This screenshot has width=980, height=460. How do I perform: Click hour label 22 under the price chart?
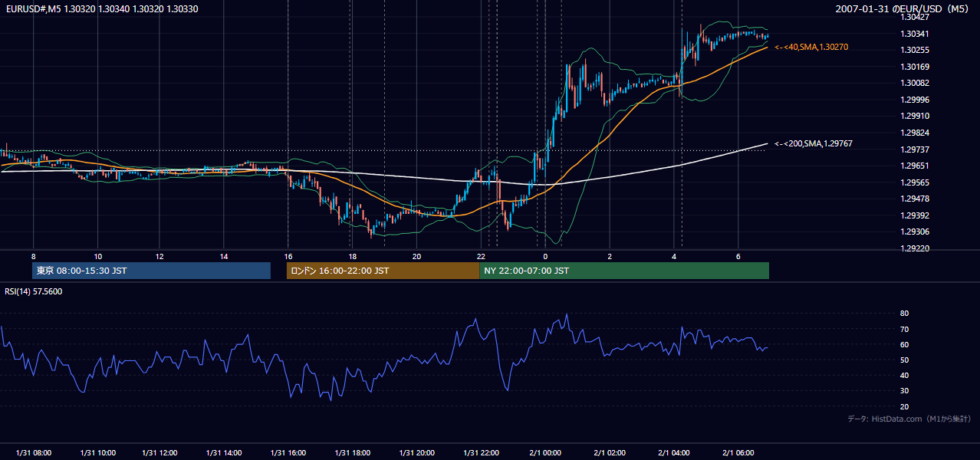pyautogui.click(x=481, y=256)
